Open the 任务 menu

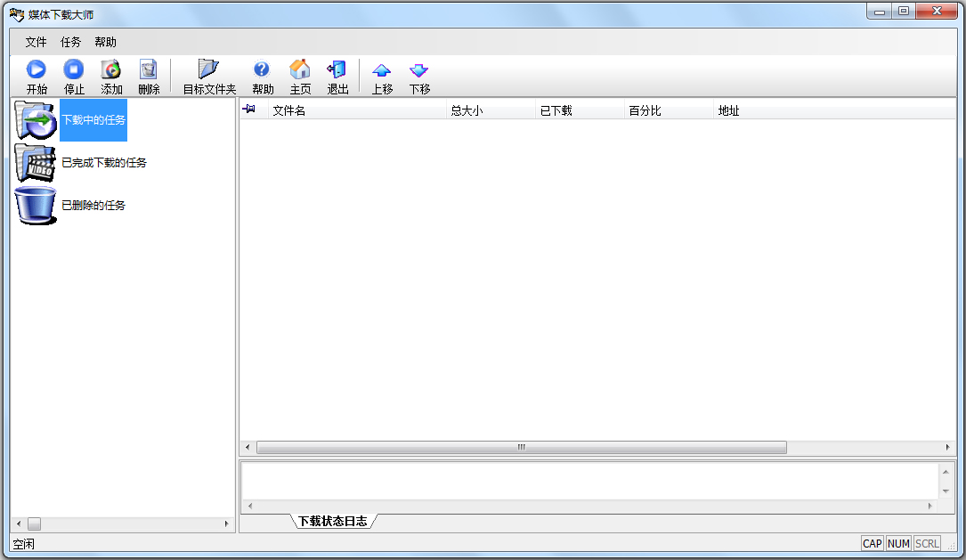pyautogui.click(x=71, y=42)
